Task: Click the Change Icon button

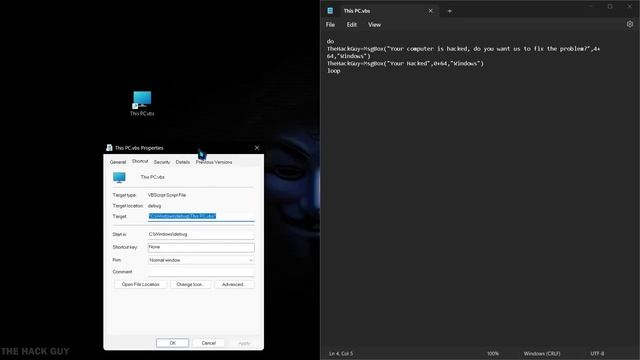Action: (x=190, y=284)
